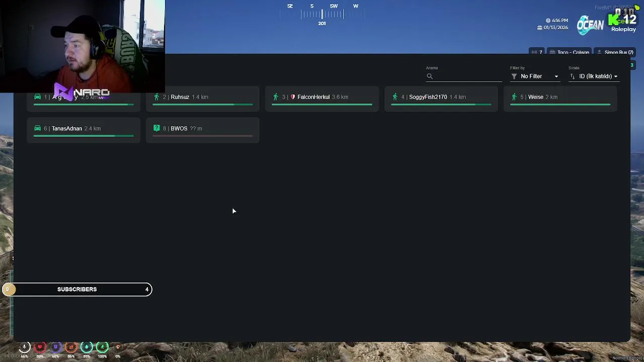Click the car icon on the TanasAdnan card
The height and width of the screenshot is (362, 644).
(x=37, y=128)
